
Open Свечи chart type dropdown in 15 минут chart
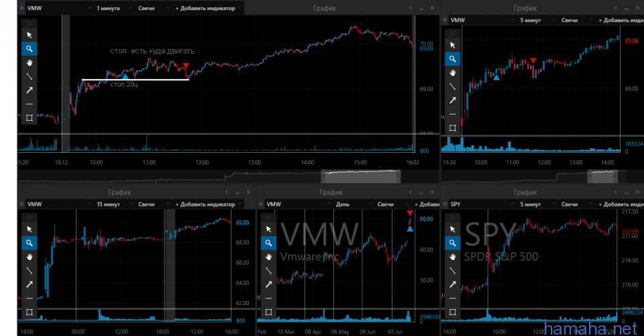[153, 204]
